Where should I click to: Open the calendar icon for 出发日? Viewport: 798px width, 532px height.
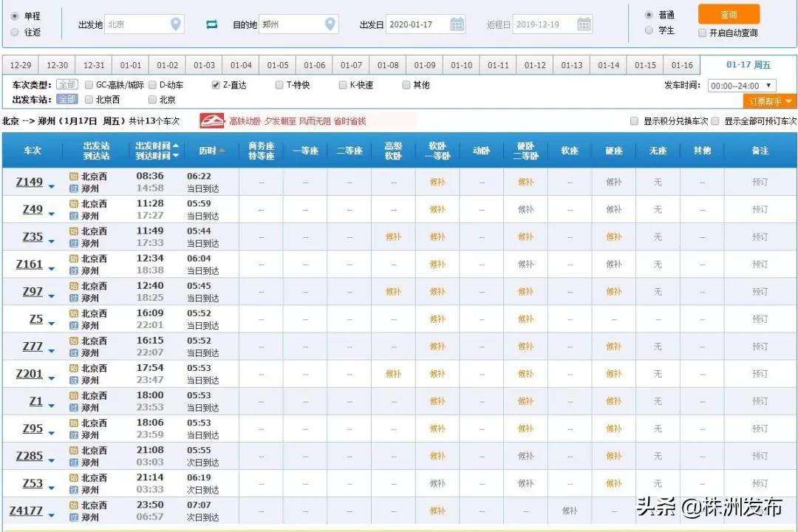(x=456, y=23)
